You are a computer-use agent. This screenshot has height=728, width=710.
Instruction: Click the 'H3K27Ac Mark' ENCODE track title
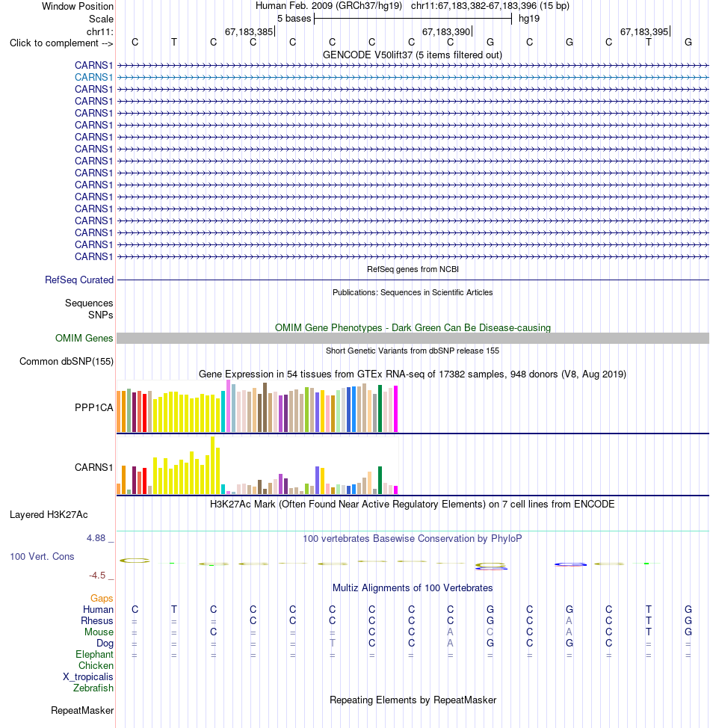(413, 505)
